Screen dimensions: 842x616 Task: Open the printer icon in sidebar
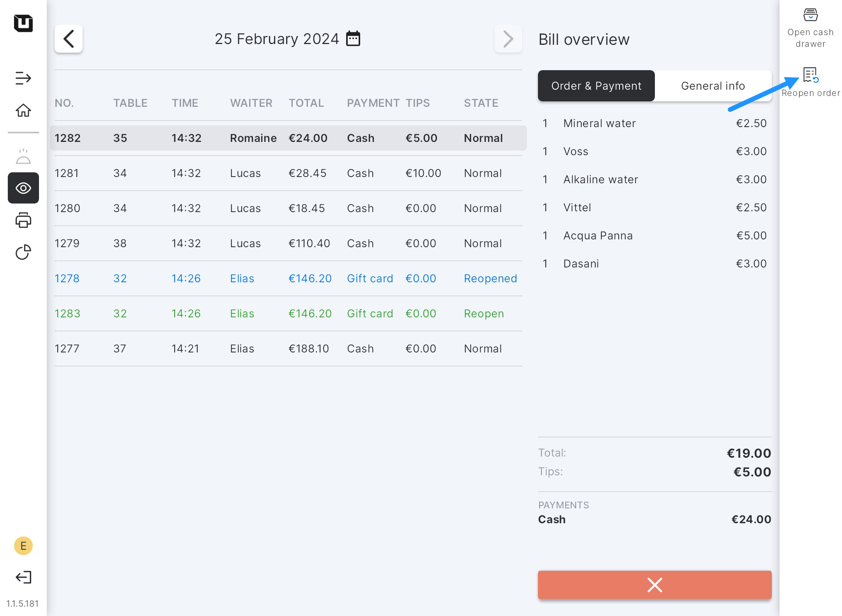click(23, 220)
